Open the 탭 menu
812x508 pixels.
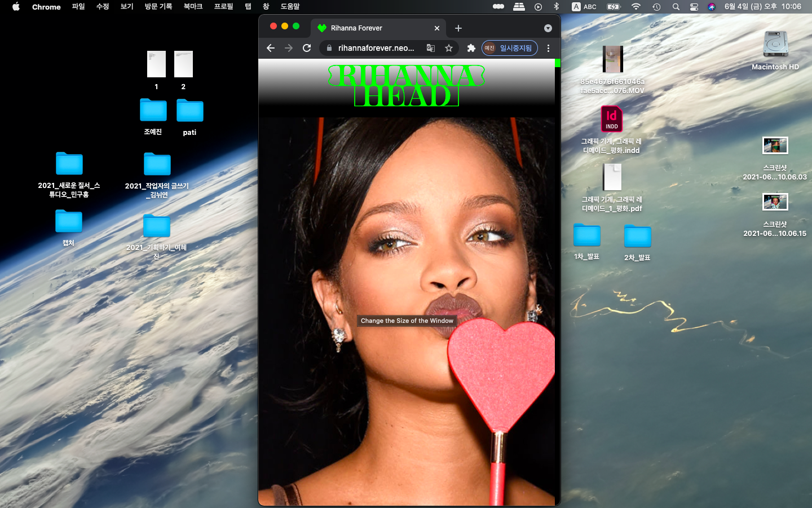coord(248,7)
